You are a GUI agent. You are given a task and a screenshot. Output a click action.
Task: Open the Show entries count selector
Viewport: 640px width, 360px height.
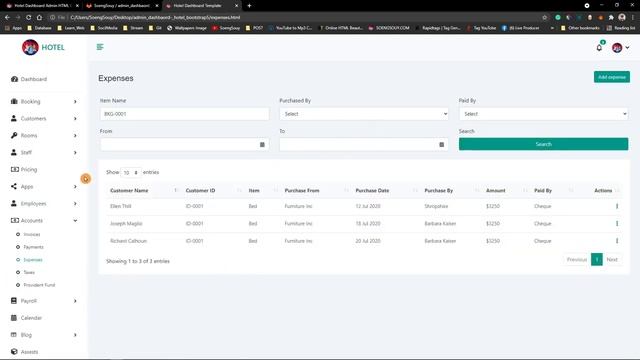click(131, 173)
